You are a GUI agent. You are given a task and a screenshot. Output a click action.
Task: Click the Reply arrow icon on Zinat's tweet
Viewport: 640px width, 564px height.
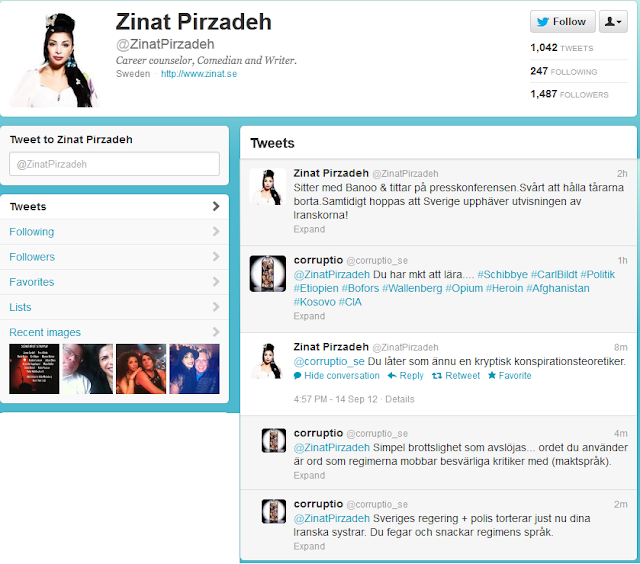392,375
